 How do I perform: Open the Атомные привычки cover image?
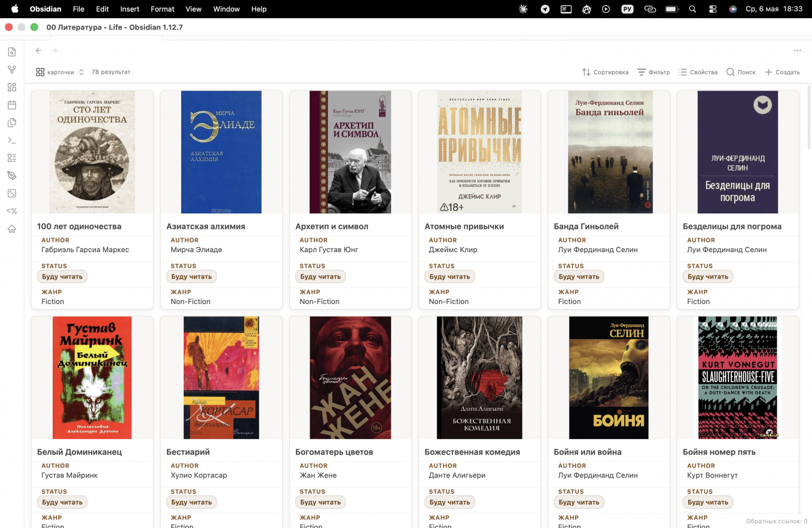tap(479, 152)
